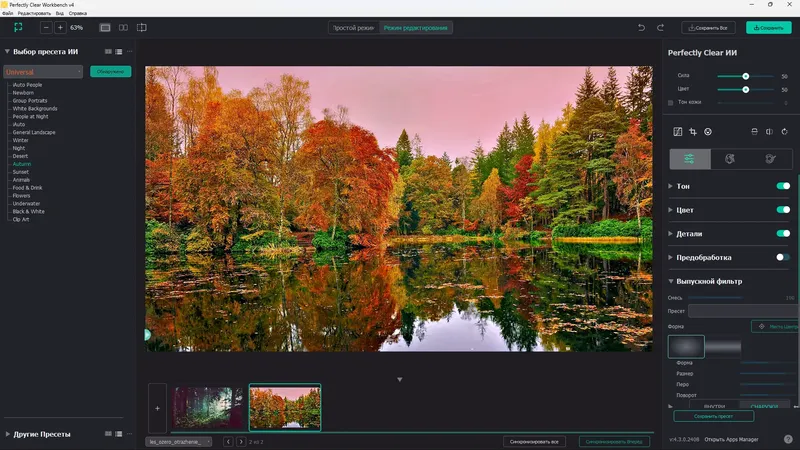The width and height of the screenshot is (800, 450).
Task: Select the Crop tool
Action: tap(693, 132)
